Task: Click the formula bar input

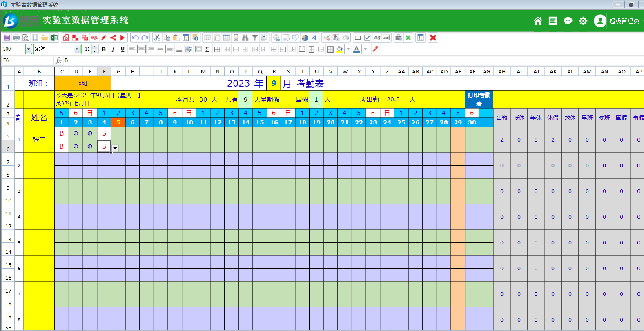Action: 353,60
